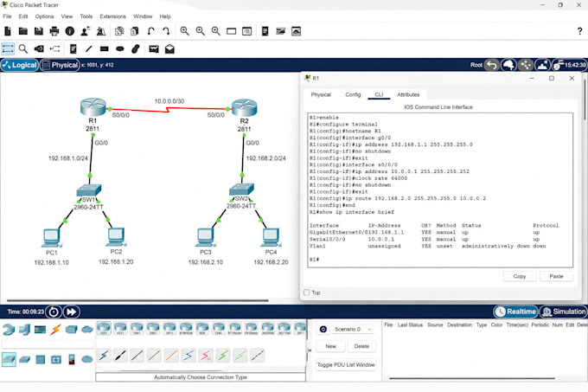Pick the automatic connection lightning cable
The width and height of the screenshot is (588, 392).
point(104,356)
